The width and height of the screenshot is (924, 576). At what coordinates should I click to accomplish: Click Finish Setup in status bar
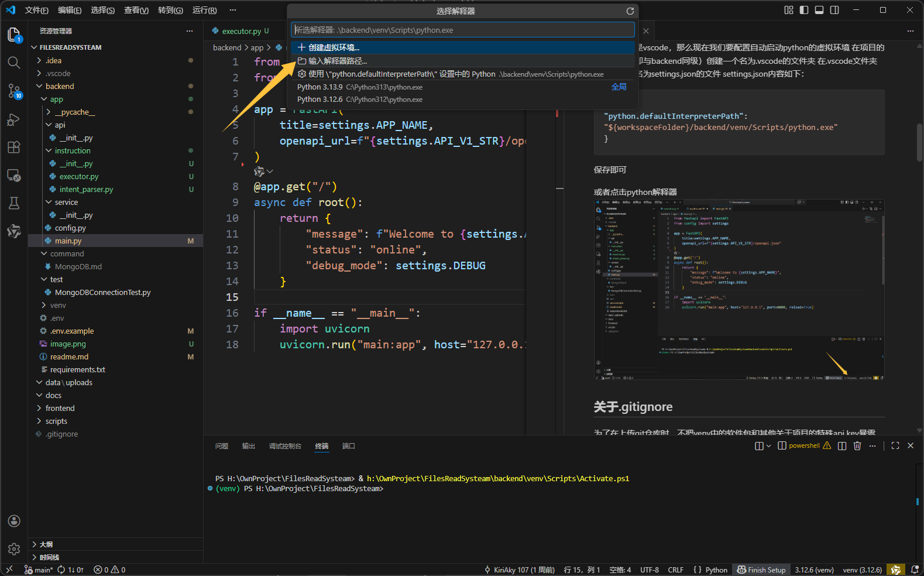761,570
